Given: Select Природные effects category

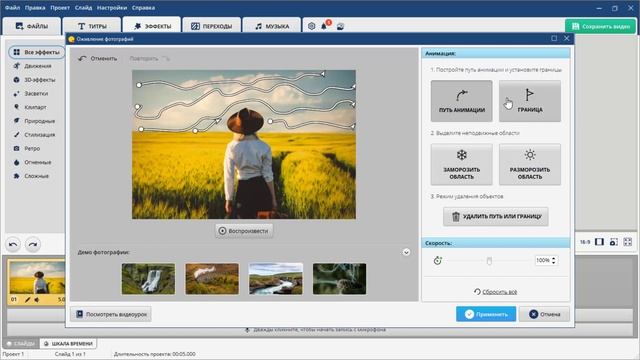Looking at the screenshot, I should click(x=34, y=121).
